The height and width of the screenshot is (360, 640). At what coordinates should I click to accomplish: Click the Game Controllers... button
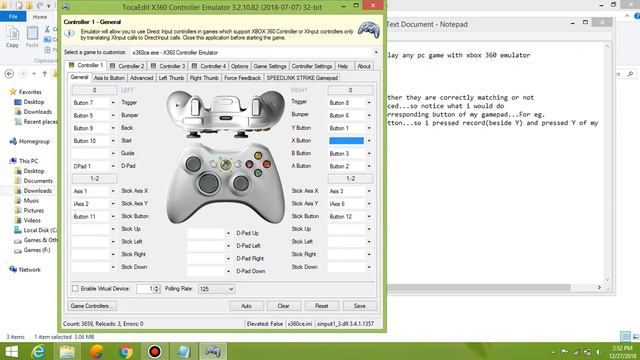click(x=92, y=306)
